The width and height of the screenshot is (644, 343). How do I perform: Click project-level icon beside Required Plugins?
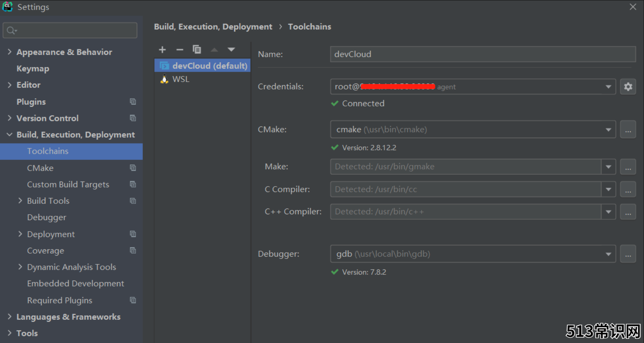(133, 300)
